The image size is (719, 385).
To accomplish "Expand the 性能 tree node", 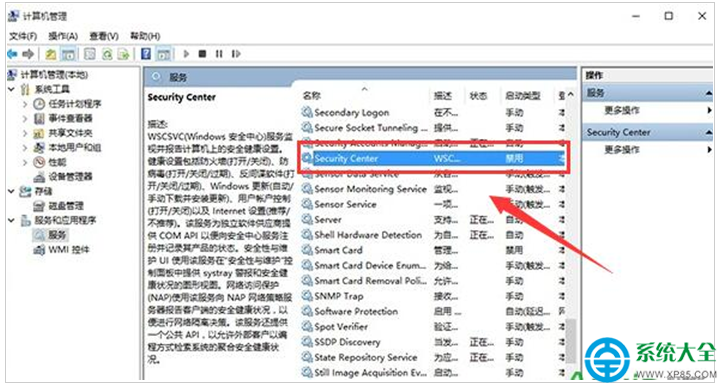I will [25, 162].
